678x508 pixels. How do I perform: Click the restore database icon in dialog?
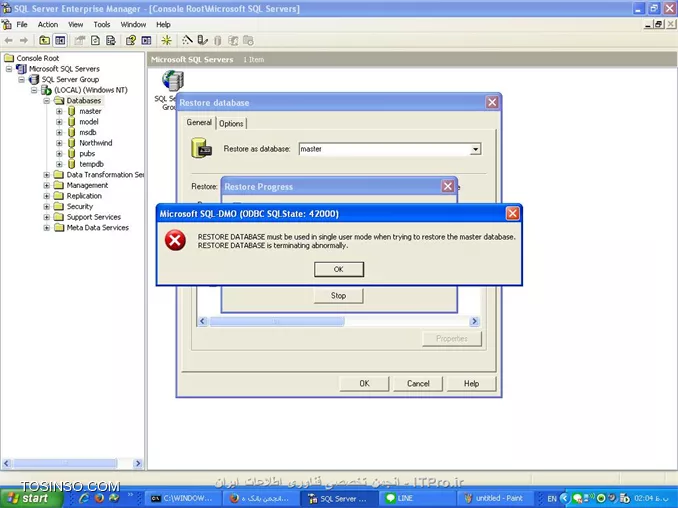tap(201, 148)
